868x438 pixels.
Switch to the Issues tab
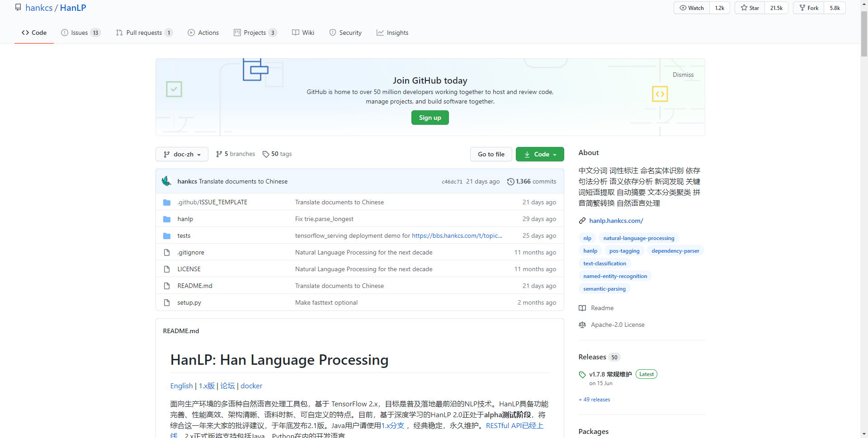(x=81, y=33)
